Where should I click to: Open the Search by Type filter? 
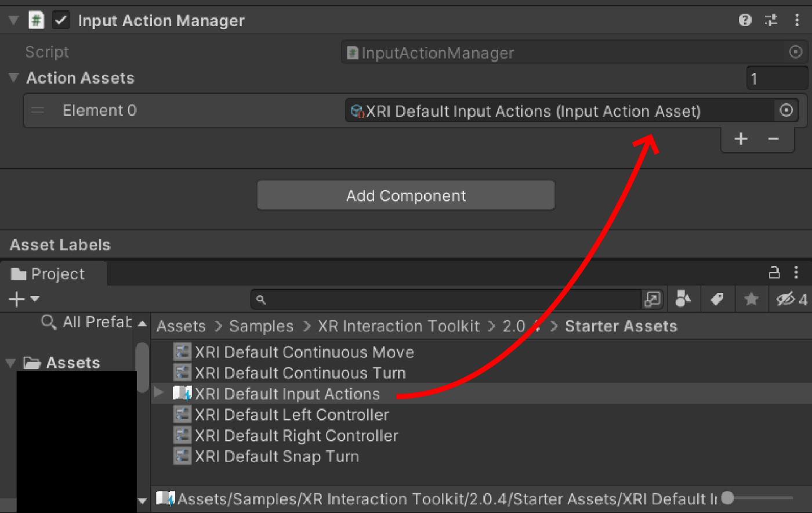pyautogui.click(x=683, y=299)
